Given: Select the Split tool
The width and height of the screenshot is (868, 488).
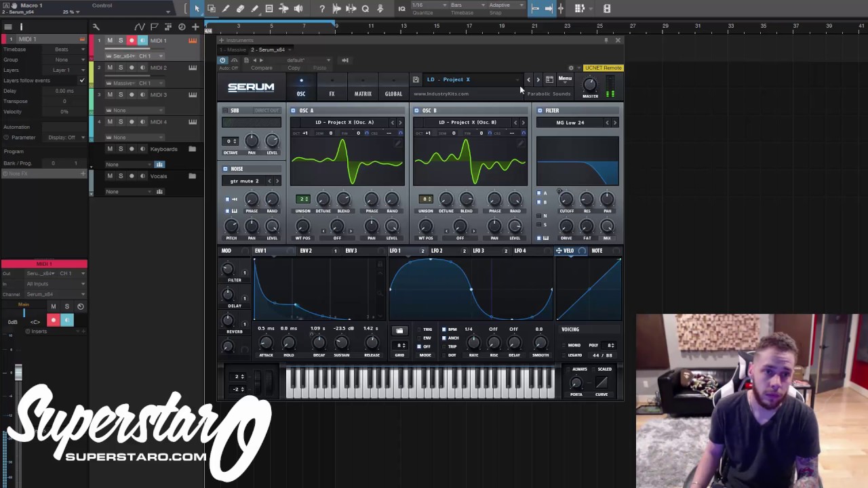Looking at the screenshot, I should click(x=285, y=8).
